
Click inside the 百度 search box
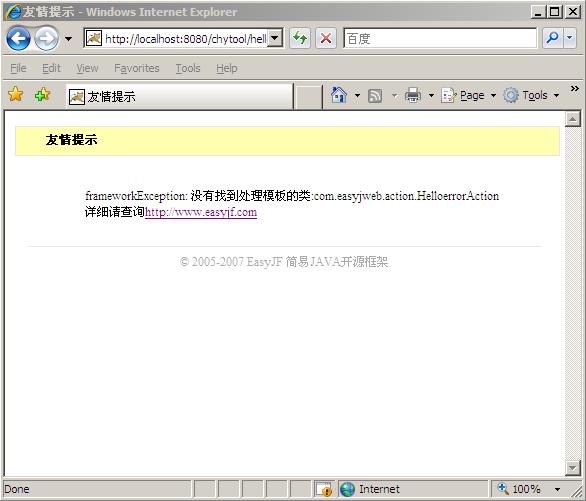440,38
